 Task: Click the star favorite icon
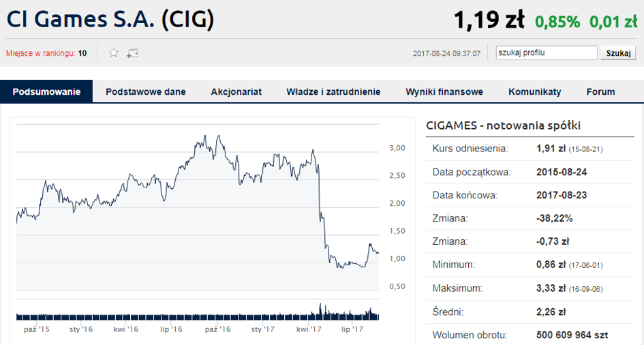(114, 52)
